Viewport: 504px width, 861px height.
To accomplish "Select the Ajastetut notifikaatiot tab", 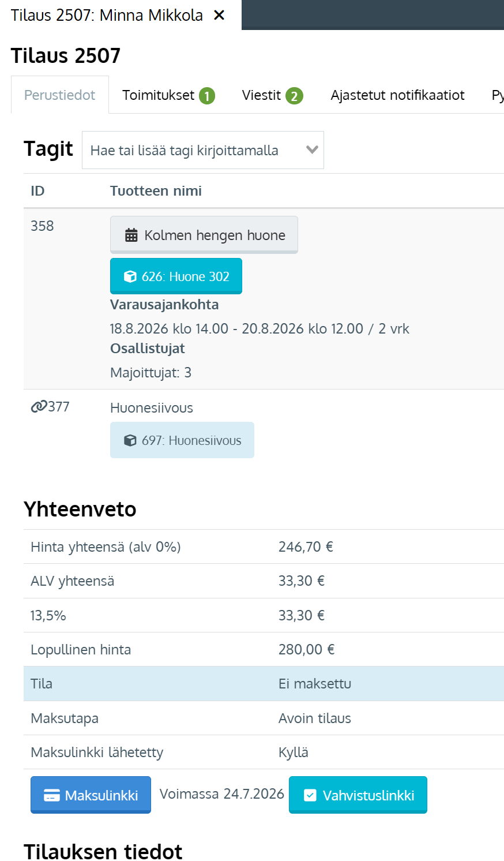I will point(398,95).
